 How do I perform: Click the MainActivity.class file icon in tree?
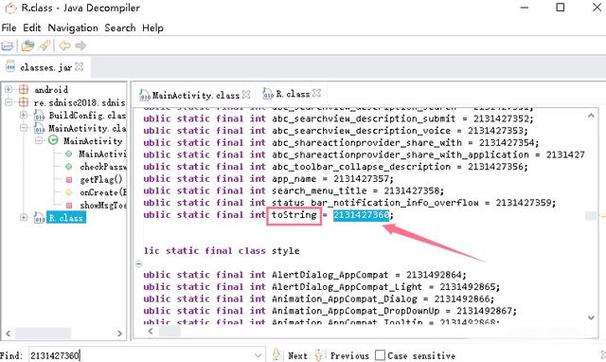(39, 128)
